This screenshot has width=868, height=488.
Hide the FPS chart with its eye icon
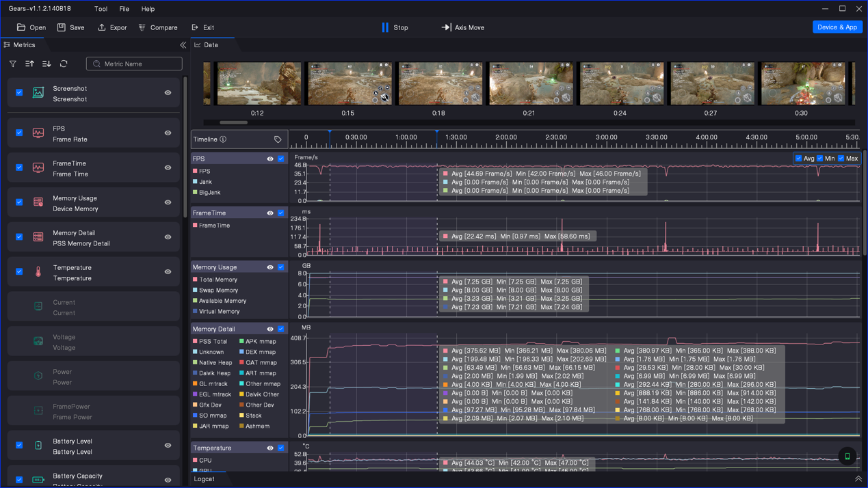tap(270, 159)
